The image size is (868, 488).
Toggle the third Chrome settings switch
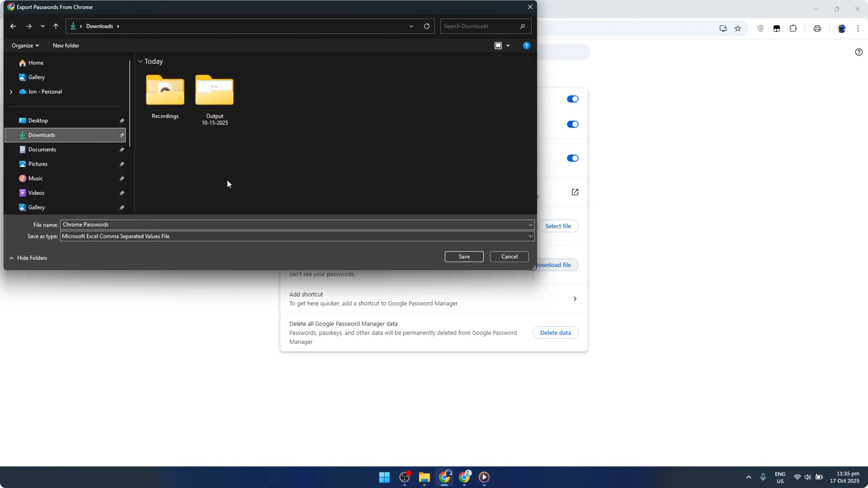572,158
